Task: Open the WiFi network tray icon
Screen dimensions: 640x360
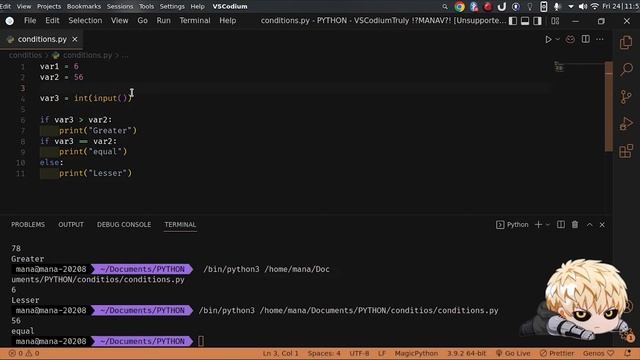Action: pyautogui.click(x=595, y=7)
